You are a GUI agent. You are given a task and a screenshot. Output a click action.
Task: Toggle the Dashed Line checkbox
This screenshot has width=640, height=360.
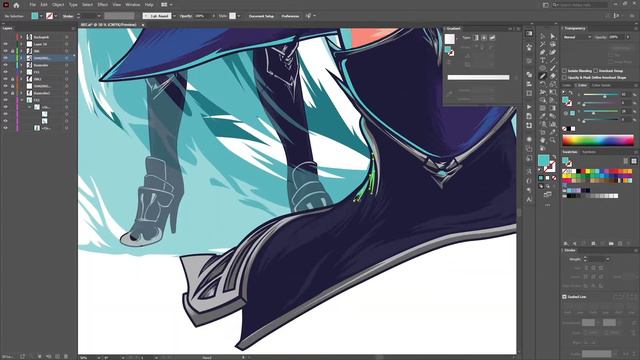pyautogui.click(x=564, y=297)
